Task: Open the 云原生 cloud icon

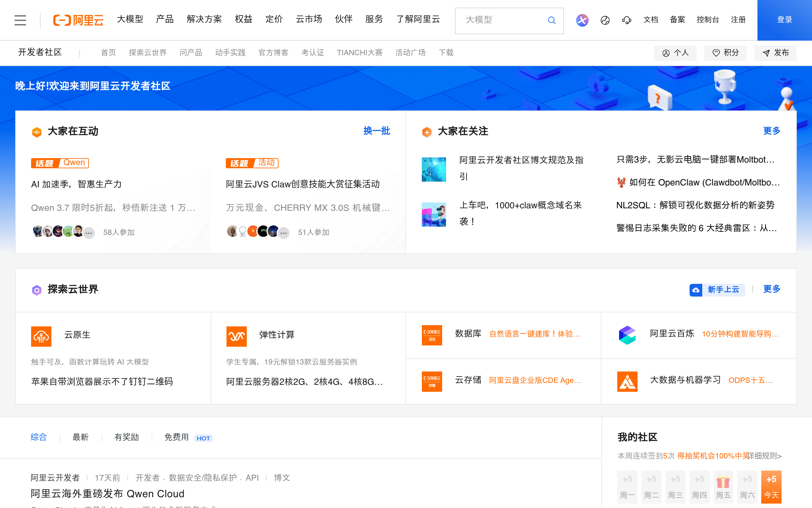Action: click(x=41, y=336)
